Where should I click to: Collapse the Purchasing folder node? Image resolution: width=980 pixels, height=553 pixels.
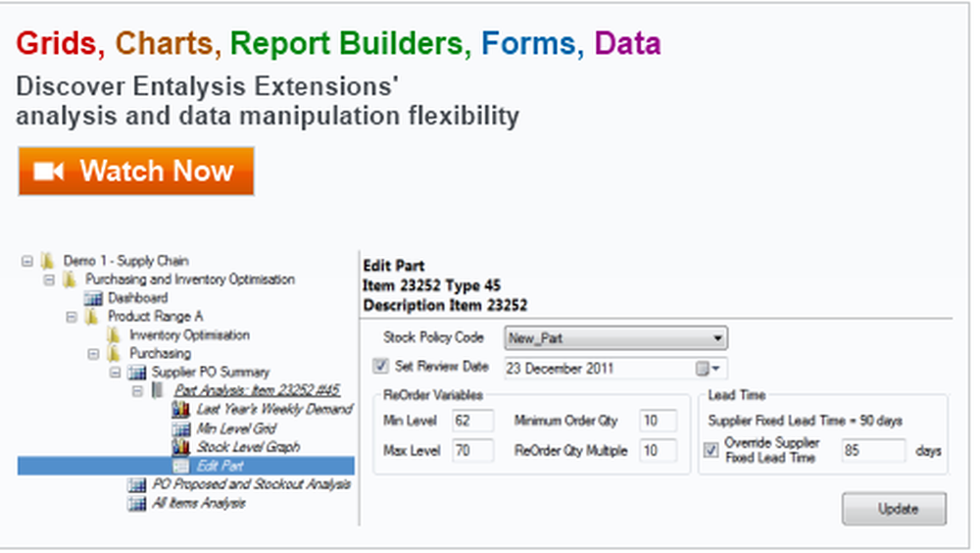93,354
